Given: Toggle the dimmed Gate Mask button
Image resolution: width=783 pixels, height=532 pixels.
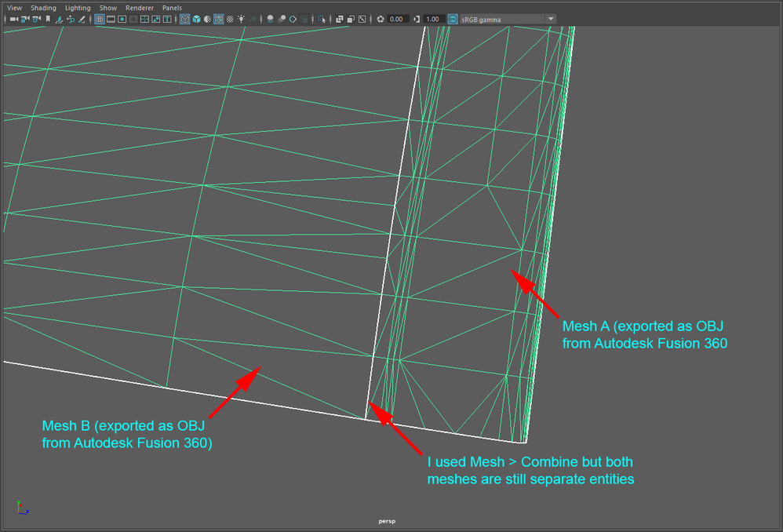Looking at the screenshot, I should [133, 19].
